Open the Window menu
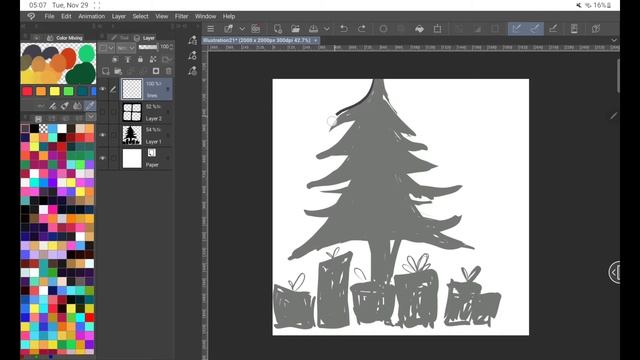640x360 pixels. (x=205, y=16)
